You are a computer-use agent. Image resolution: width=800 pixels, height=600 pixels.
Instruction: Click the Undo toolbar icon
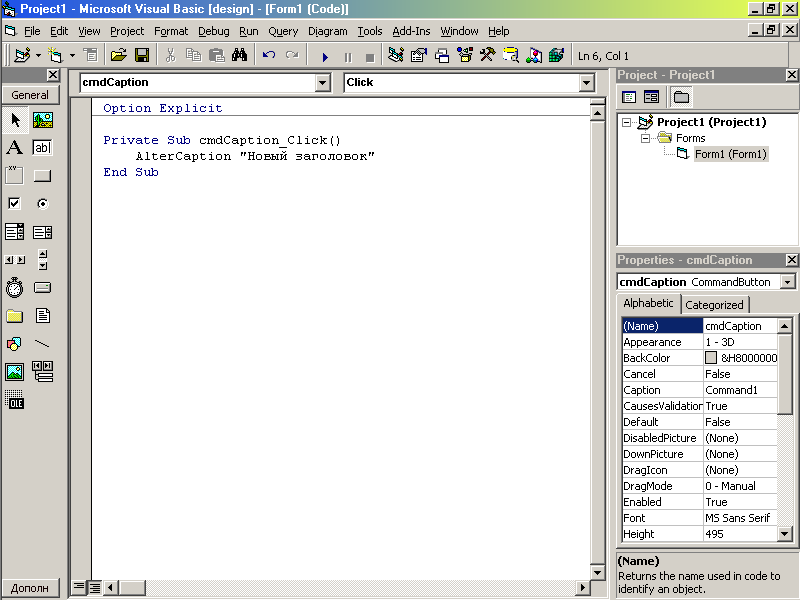coord(269,55)
